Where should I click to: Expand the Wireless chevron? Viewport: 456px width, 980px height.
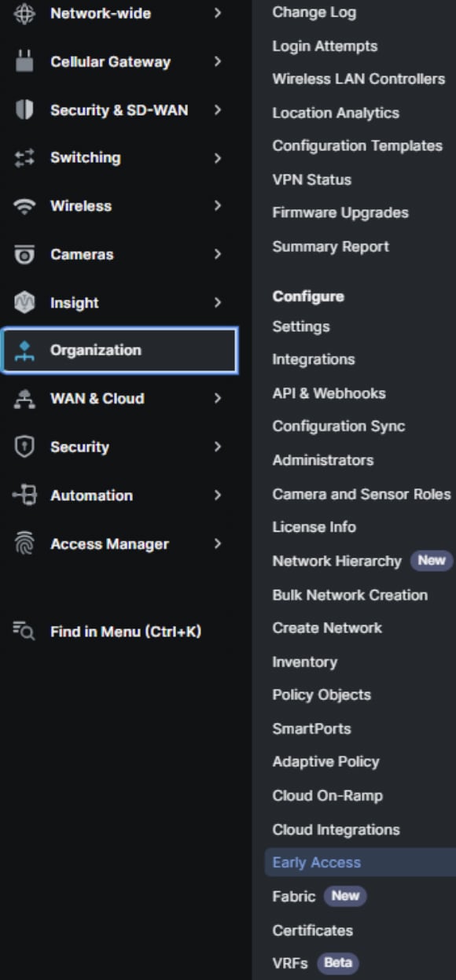[218, 206]
